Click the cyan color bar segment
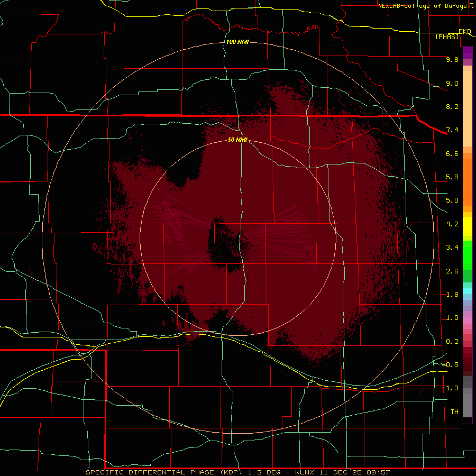 [x=467, y=291]
